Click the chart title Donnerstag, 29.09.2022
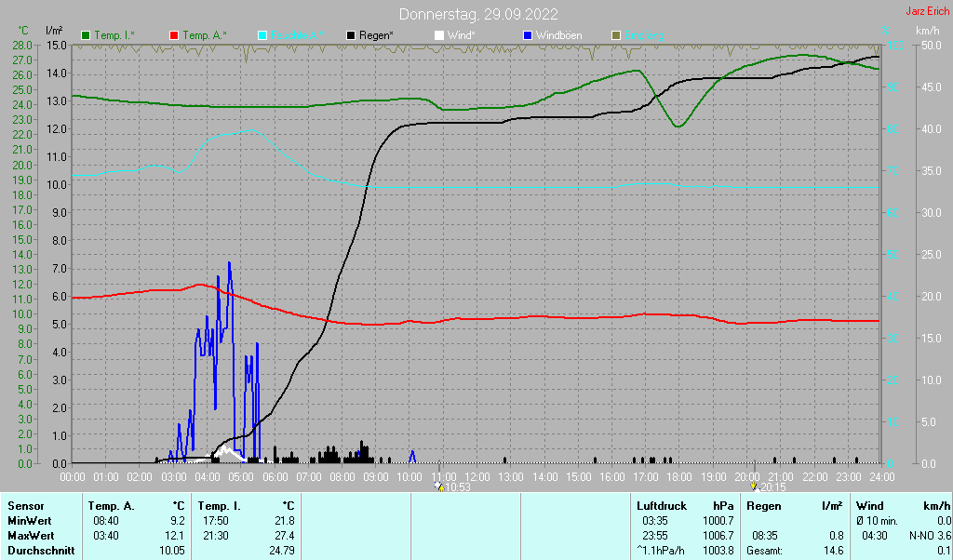 pyautogui.click(x=478, y=14)
